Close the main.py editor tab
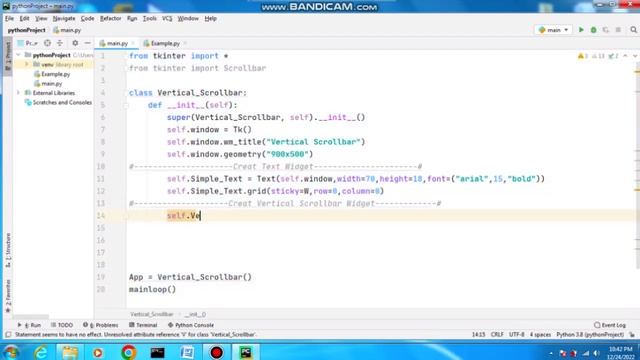The image size is (640, 360). tap(133, 43)
